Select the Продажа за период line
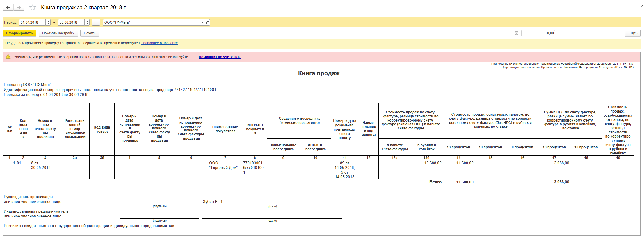Image resolution: width=644 pixels, height=239 pixels. coord(46,95)
